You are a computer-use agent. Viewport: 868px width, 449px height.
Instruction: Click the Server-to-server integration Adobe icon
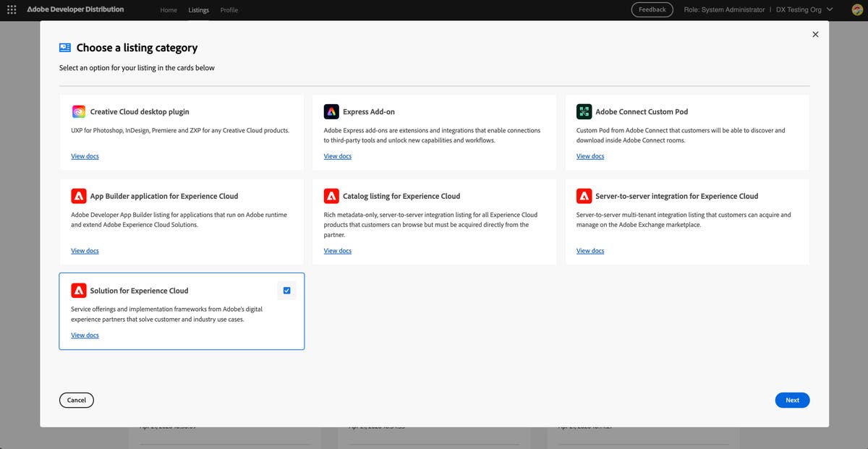coord(584,196)
